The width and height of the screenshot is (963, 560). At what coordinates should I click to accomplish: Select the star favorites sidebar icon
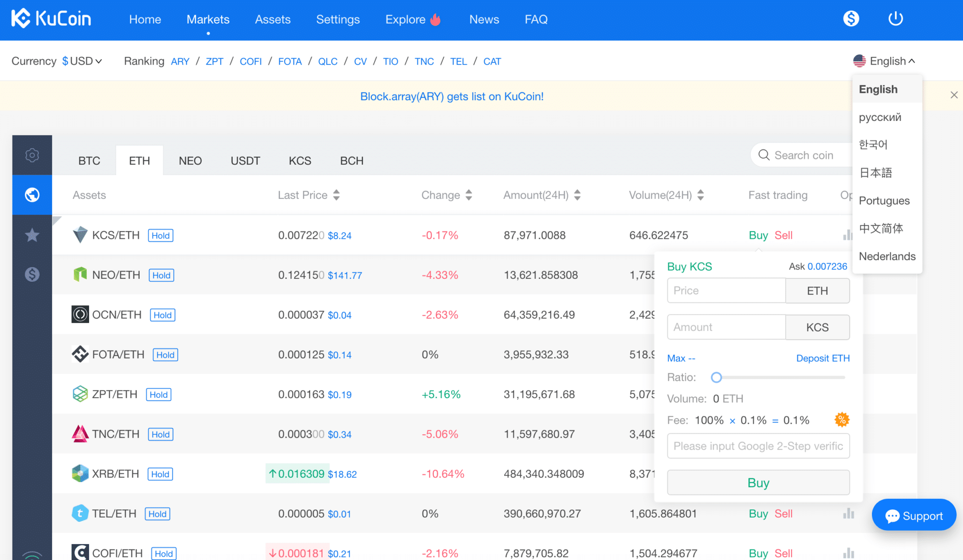tap(32, 235)
